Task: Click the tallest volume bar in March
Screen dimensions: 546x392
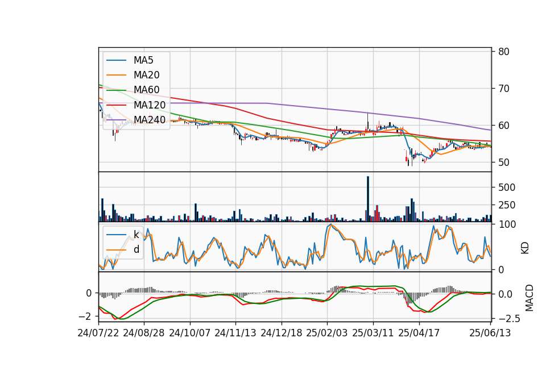Action: coord(368,199)
